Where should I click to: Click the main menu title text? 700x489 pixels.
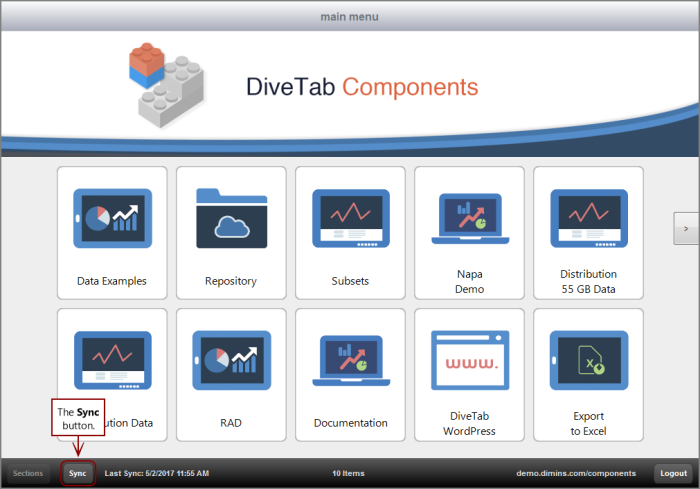tap(350, 17)
